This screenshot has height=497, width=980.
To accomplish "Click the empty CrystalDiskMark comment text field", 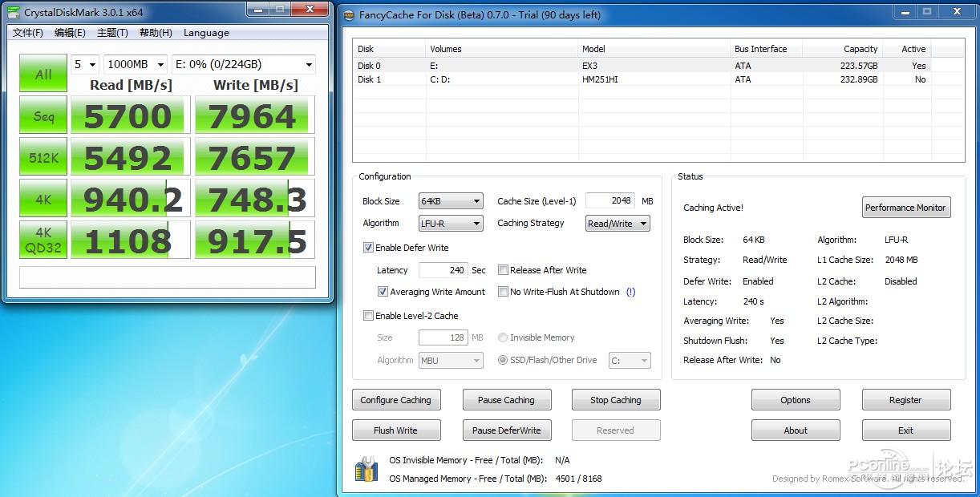I will 168,277.
